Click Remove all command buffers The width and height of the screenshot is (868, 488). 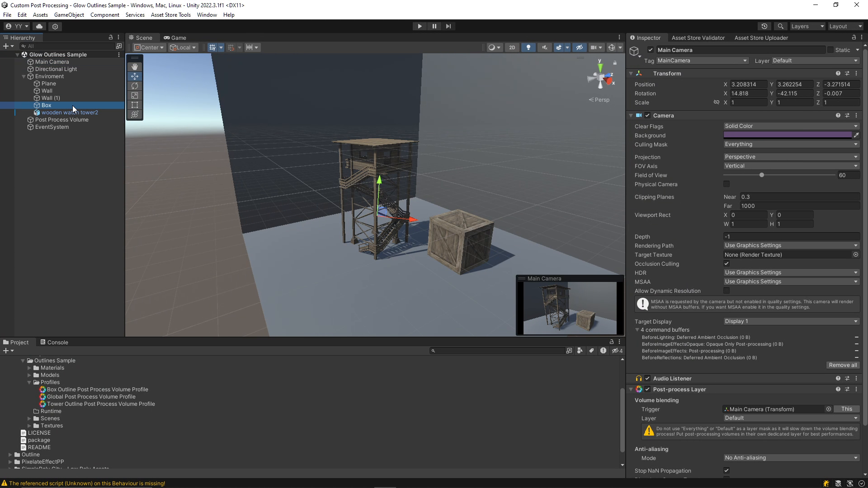click(x=843, y=365)
